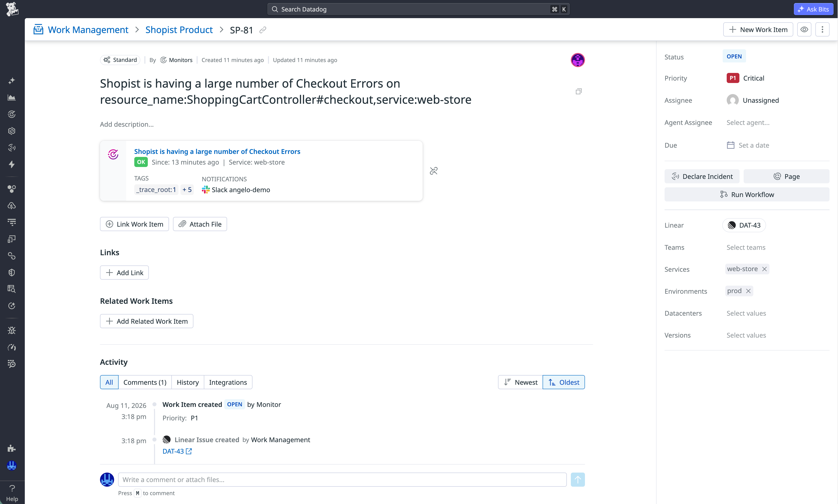The height and width of the screenshot is (504, 838).
Task: Open the Versions Select values dropdown
Action: tap(746, 335)
